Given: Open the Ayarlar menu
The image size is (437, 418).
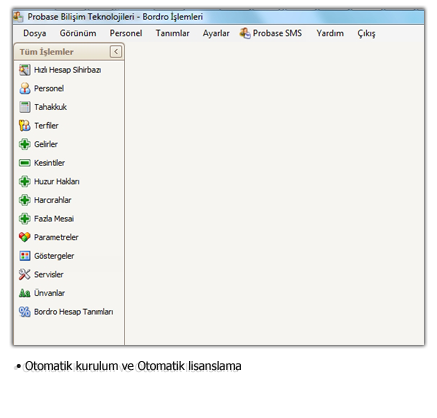Looking at the screenshot, I should pos(216,33).
